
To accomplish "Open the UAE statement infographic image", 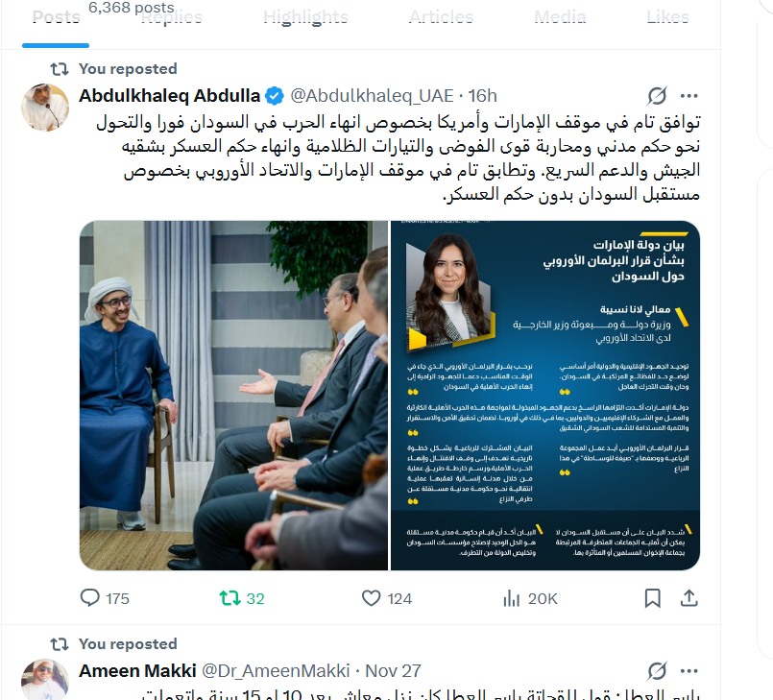I will point(545,396).
